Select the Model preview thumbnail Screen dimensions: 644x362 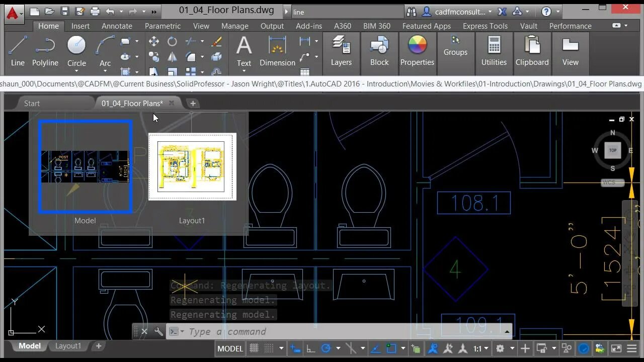[x=85, y=166]
